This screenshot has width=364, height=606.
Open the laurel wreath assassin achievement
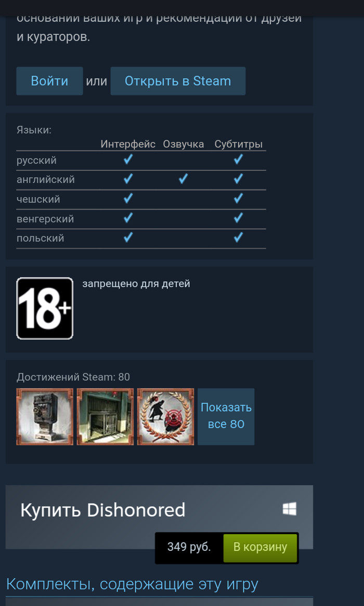point(165,417)
